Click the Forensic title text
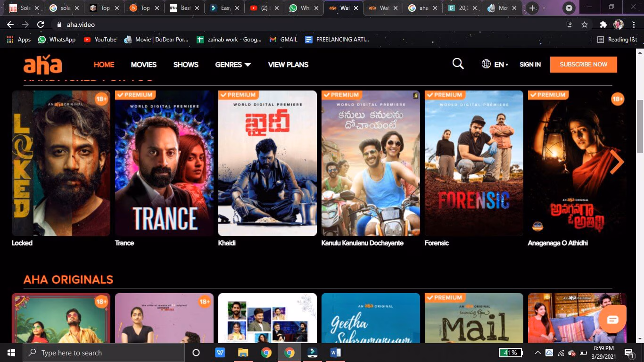Screen dimensions: 644x362 pos(437,243)
